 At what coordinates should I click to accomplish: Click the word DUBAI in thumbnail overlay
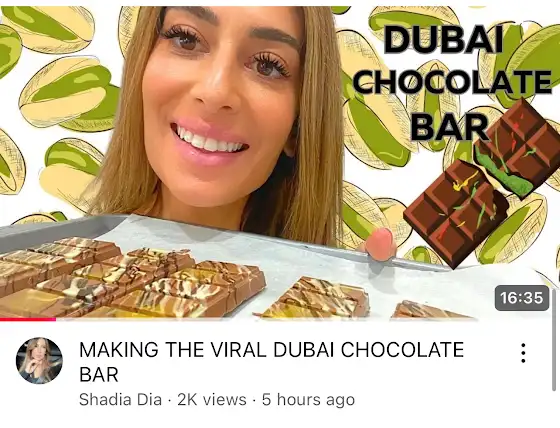[444, 39]
